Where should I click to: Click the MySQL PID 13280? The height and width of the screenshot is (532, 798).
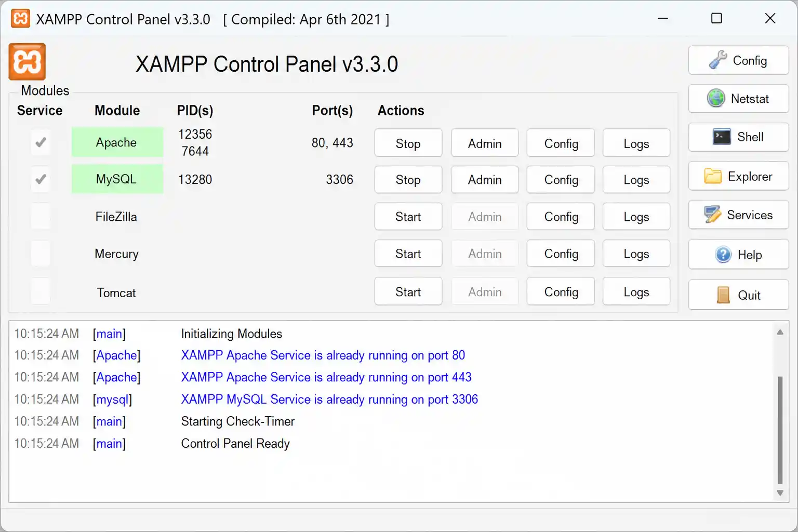195,179
